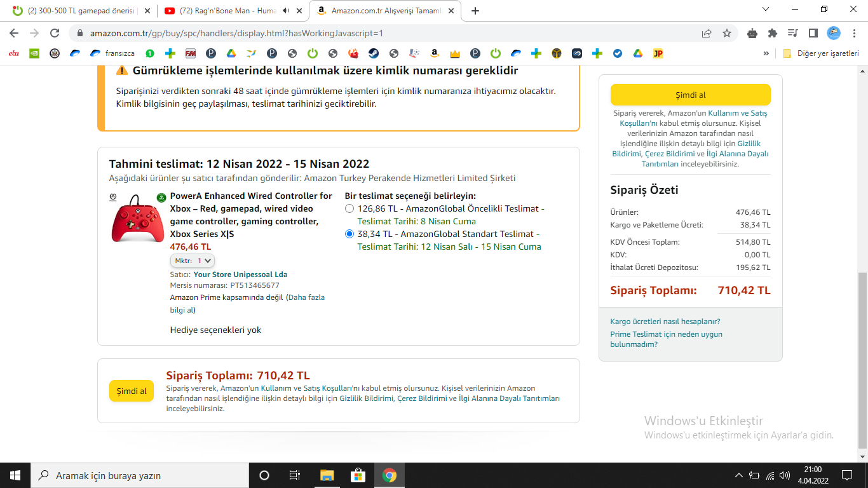The image size is (868, 488).
Task: Open Microsoft Store from the taskbar
Action: [x=358, y=475]
